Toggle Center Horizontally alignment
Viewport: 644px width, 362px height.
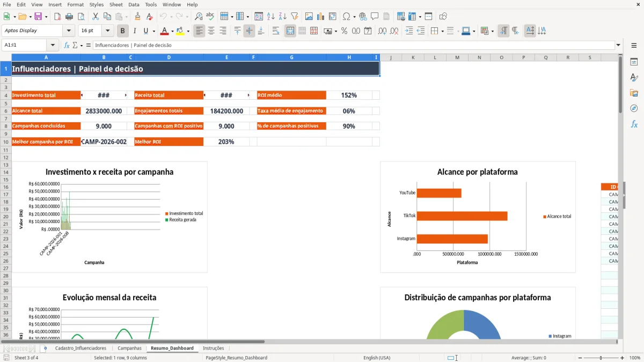tap(211, 31)
